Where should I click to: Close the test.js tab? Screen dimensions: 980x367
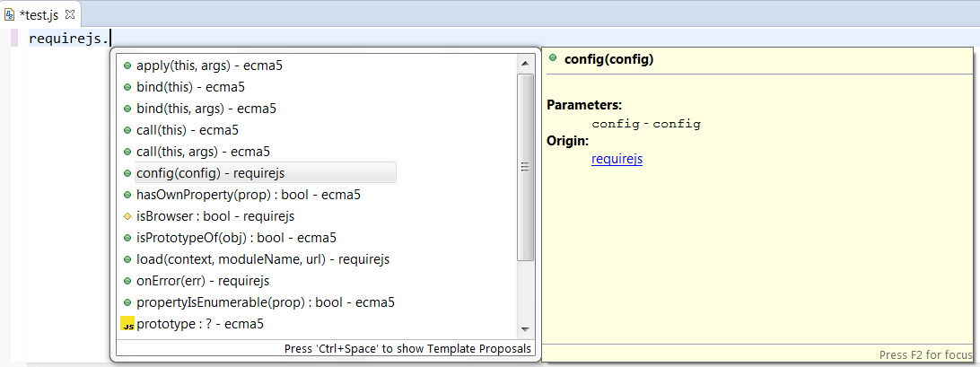click(x=70, y=13)
